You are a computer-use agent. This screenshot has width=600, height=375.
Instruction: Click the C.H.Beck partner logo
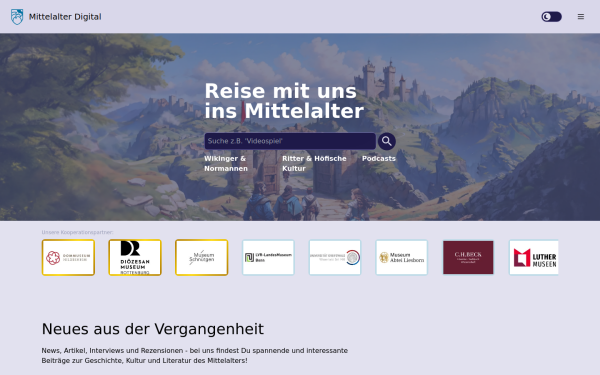tap(468, 258)
